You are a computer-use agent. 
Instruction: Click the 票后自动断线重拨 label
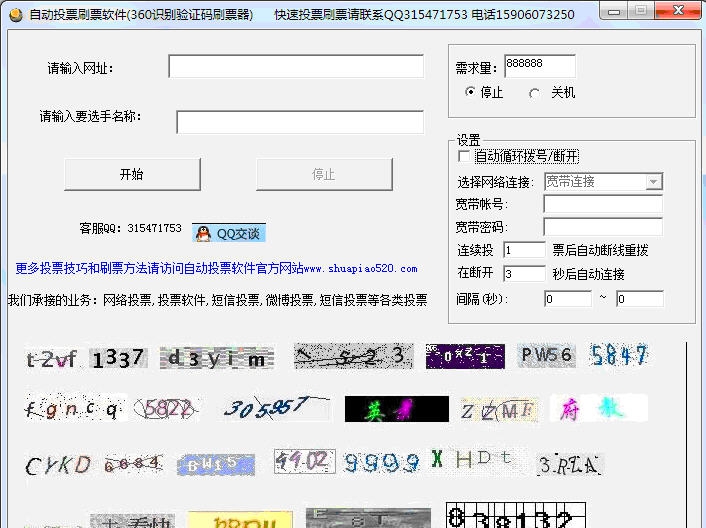[600, 250]
